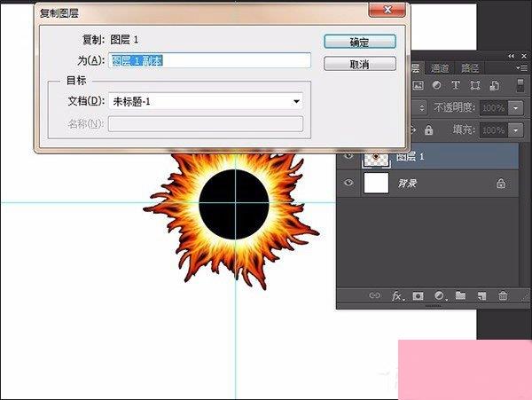Switch to the 路径 tab
This screenshot has width=532, height=400.
coord(470,68)
